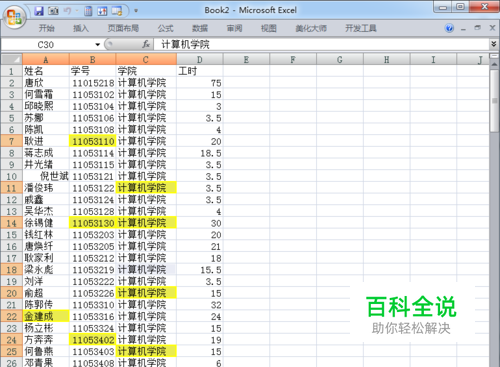Click the camera icon in the quick access toolbar

[53, 11]
